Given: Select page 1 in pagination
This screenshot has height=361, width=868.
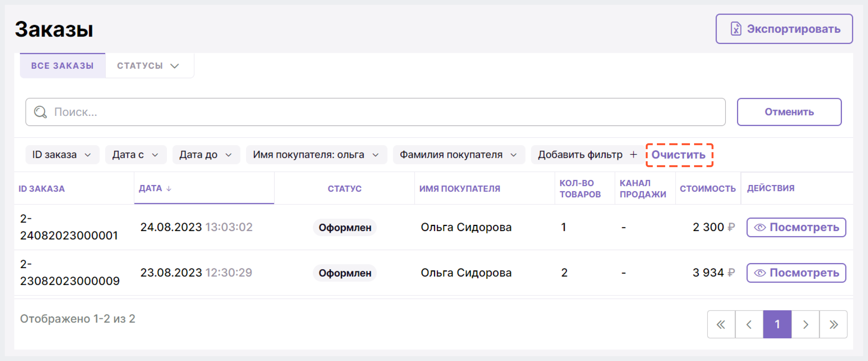Looking at the screenshot, I should click(777, 325).
